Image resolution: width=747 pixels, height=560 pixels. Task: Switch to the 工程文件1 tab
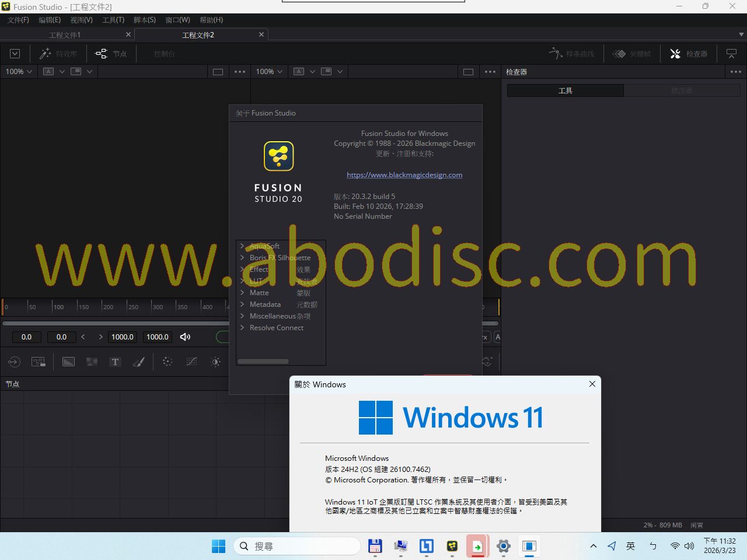click(x=65, y=35)
